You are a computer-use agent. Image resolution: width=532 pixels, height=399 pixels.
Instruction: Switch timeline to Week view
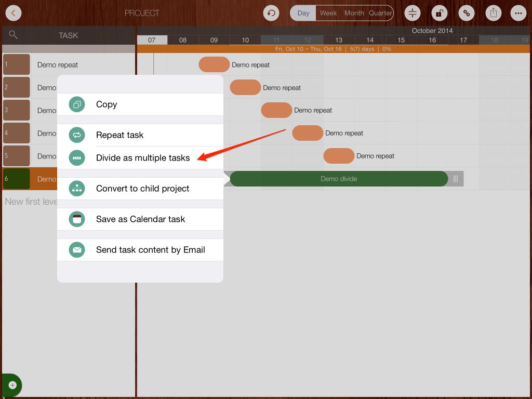[x=328, y=13]
